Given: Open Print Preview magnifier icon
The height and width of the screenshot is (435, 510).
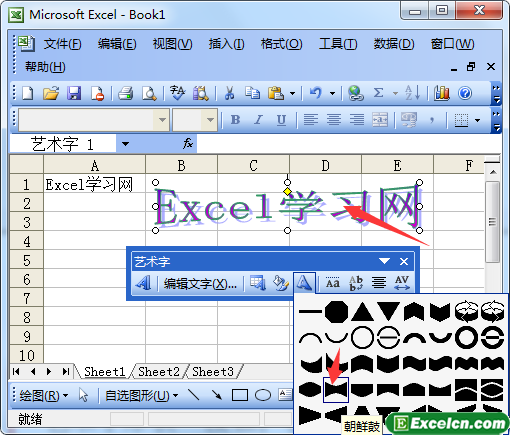Looking at the screenshot, I should click(x=149, y=93).
